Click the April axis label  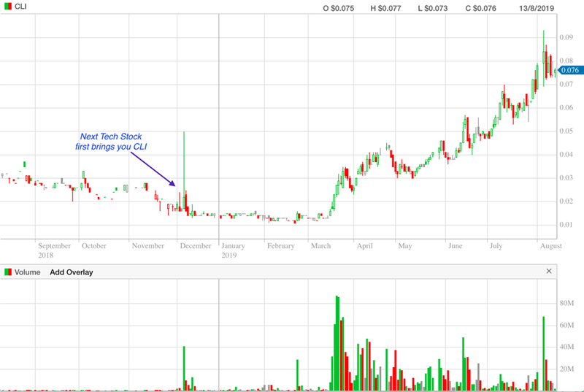coord(364,246)
